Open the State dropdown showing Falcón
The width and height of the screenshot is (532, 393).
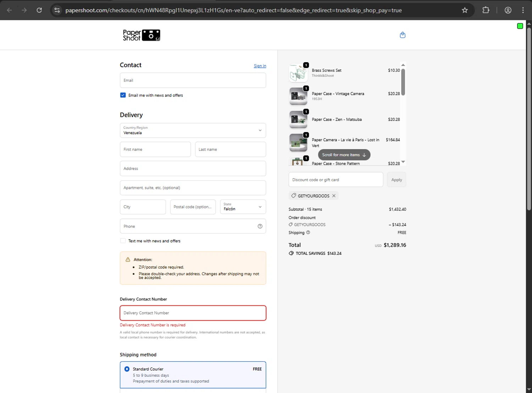pos(243,207)
